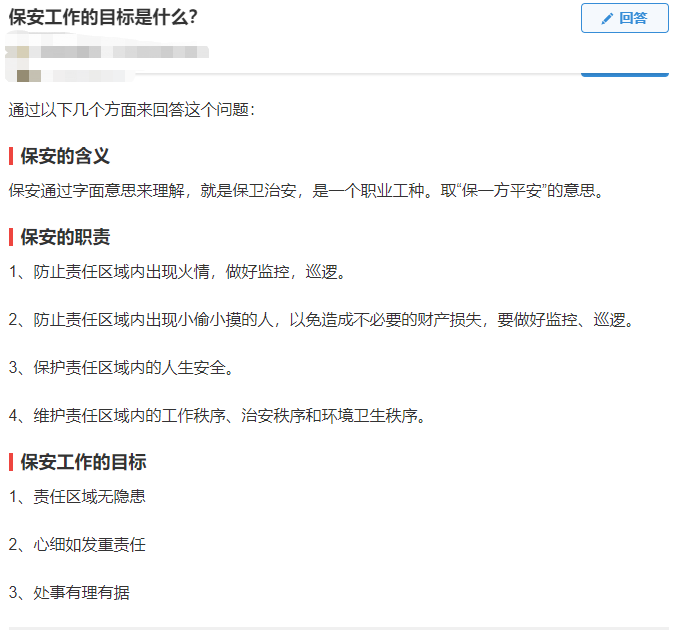Click the heading 保安的职责
The height and width of the screenshot is (630, 673).
click(65, 237)
